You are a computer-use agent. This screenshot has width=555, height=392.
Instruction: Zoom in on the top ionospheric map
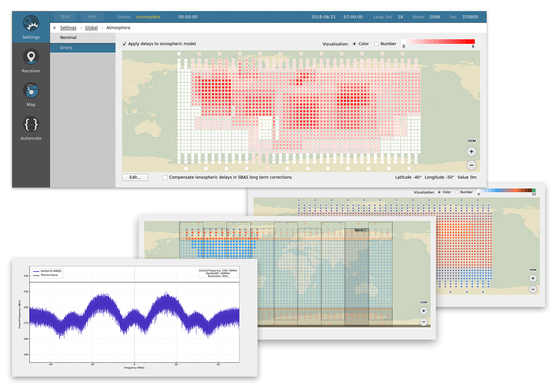(471, 152)
